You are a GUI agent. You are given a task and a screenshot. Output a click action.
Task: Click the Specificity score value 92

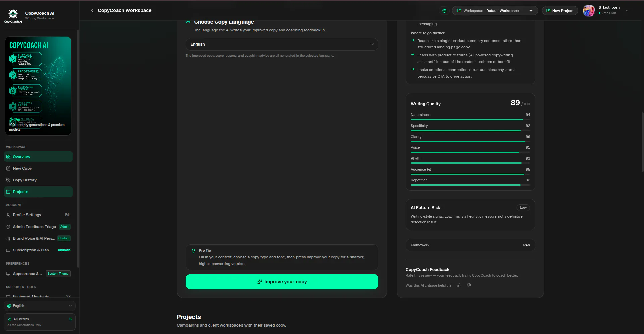[528, 126]
